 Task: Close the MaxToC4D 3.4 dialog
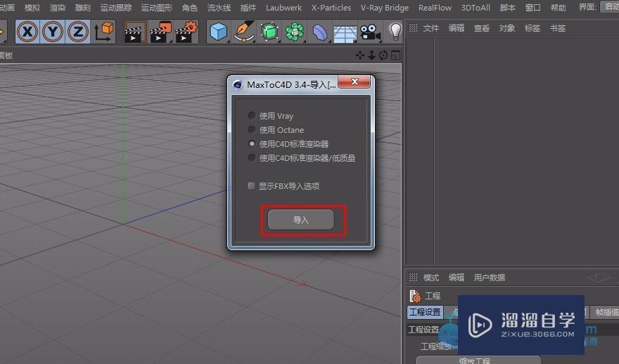coord(355,82)
